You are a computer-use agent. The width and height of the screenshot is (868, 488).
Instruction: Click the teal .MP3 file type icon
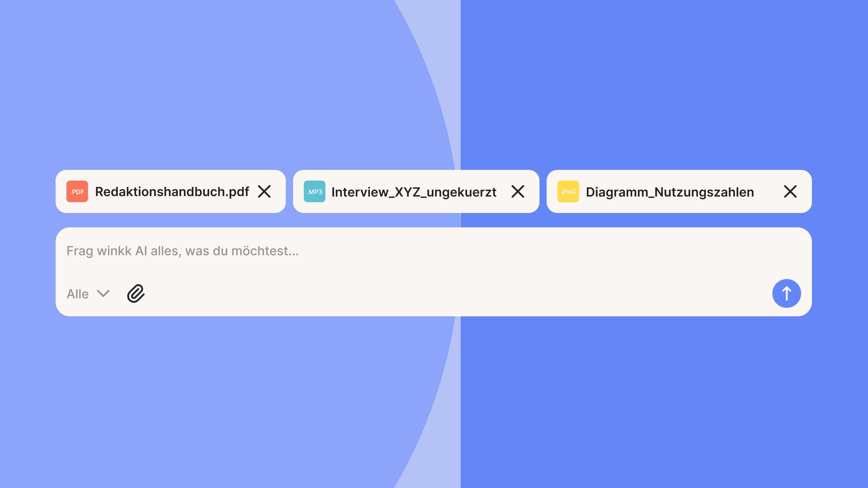[x=314, y=192]
